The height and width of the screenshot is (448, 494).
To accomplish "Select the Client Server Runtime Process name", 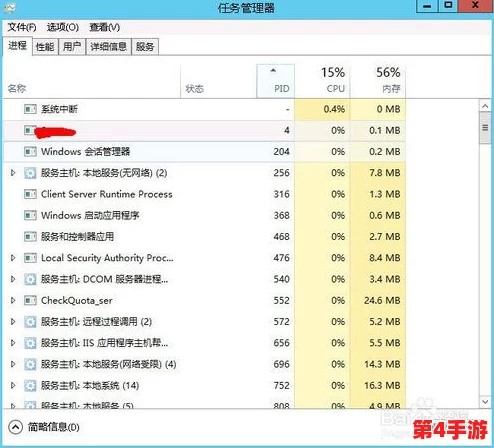I will click(107, 194).
